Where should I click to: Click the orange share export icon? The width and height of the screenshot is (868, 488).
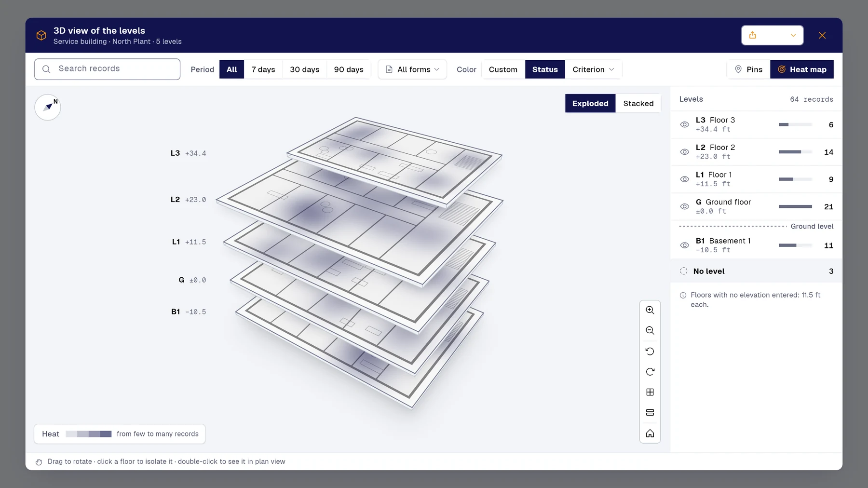click(753, 35)
